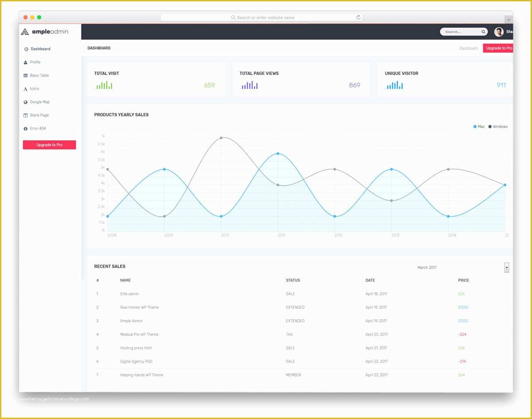Click the browser address bar
The height and width of the screenshot is (419, 532).
pyautogui.click(x=262, y=18)
